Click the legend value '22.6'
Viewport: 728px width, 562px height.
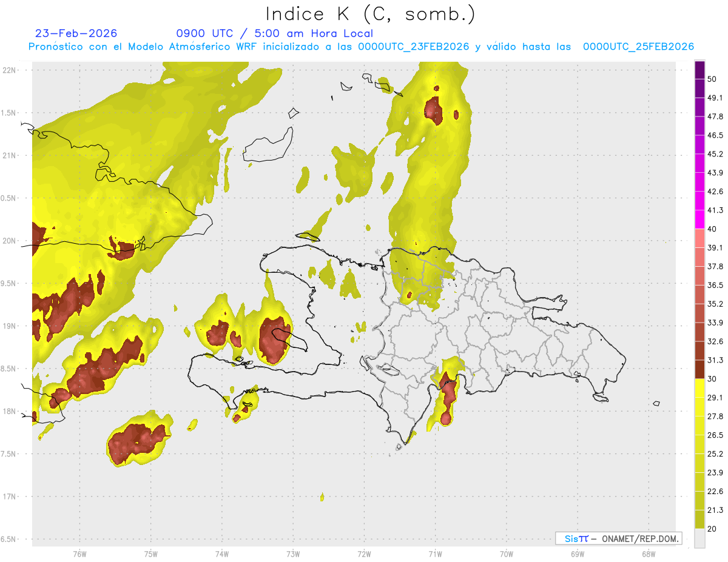pos(715,492)
